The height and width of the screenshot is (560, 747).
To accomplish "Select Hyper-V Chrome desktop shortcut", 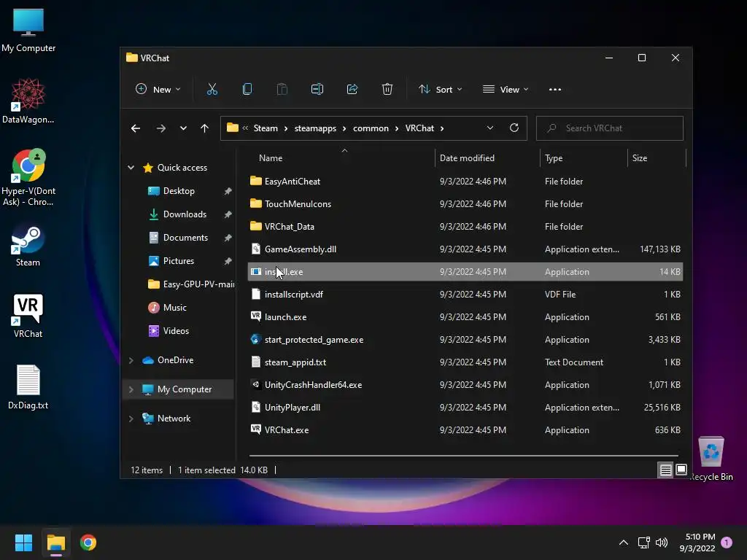I will [28, 178].
